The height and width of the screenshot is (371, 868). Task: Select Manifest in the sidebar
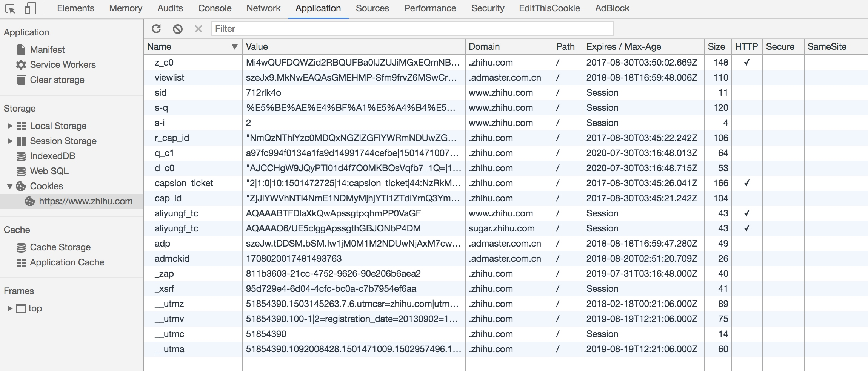(x=48, y=50)
